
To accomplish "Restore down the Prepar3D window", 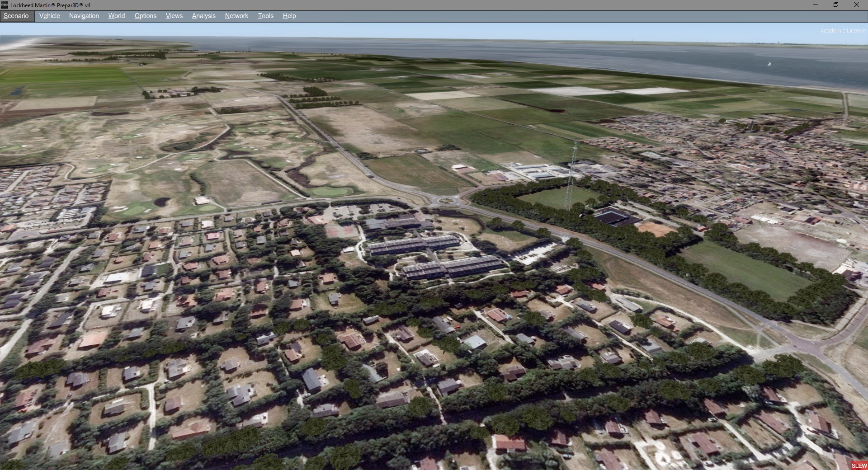I will 836,5.
